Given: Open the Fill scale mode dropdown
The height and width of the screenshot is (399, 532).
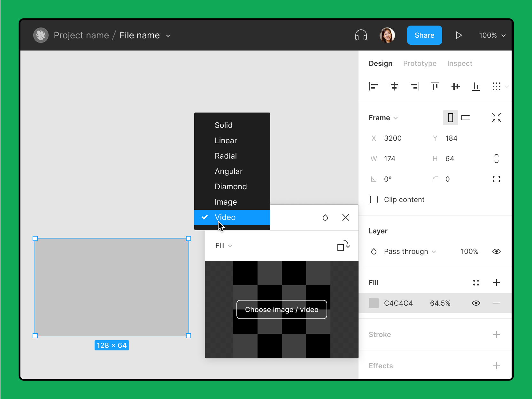Looking at the screenshot, I should click(x=224, y=246).
